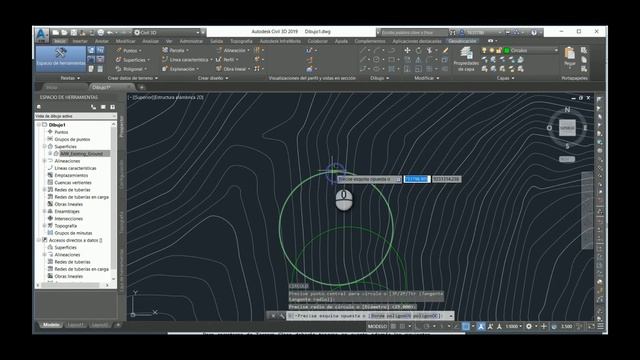Open the Línea característica dropdown
This screenshot has height=360, width=640.
point(187,60)
